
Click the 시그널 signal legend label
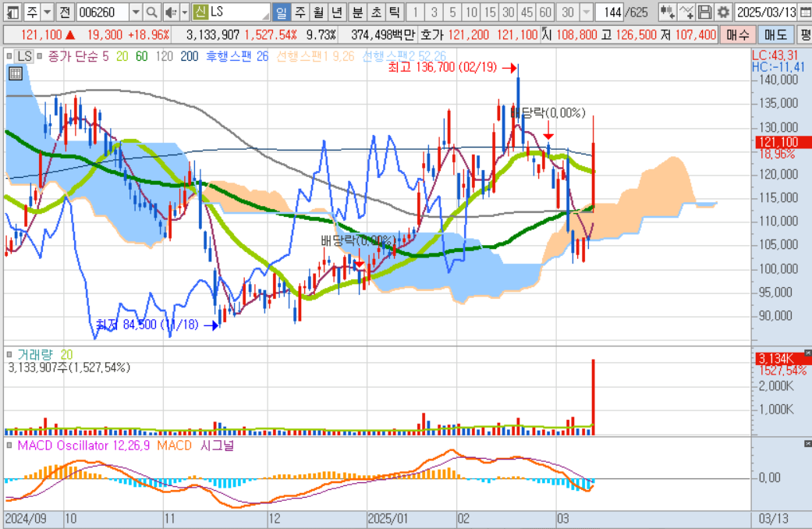point(217,446)
